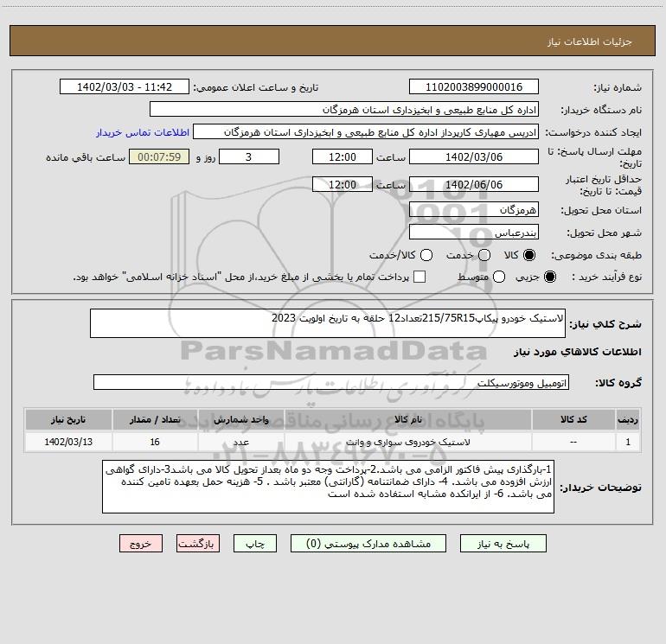The image size is (666, 644).
Task: Select the کالا/خدمت radio button
Action: (x=426, y=255)
